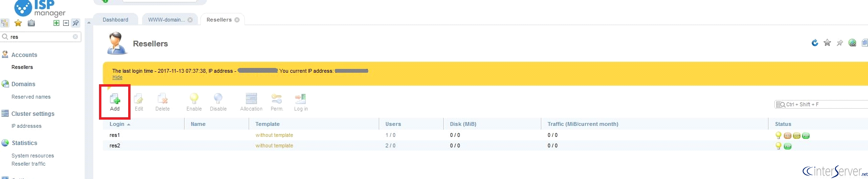Viewport: 868px width, 179px height.
Task: Sort the table by the Name column
Action: (217, 124)
